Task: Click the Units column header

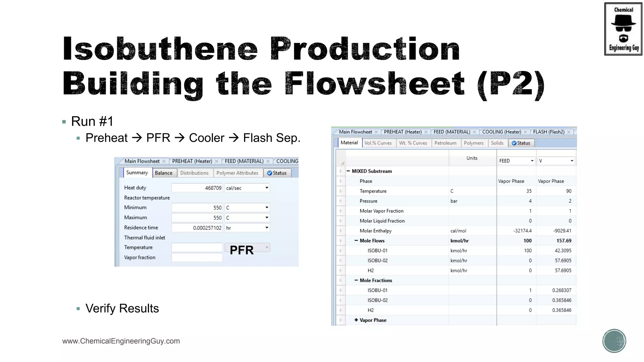Action: (472, 158)
